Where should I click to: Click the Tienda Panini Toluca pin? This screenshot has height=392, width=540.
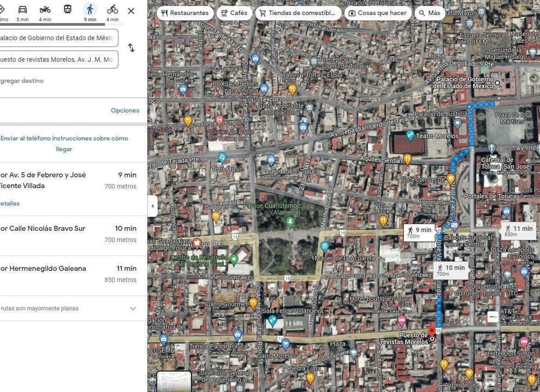point(237,335)
